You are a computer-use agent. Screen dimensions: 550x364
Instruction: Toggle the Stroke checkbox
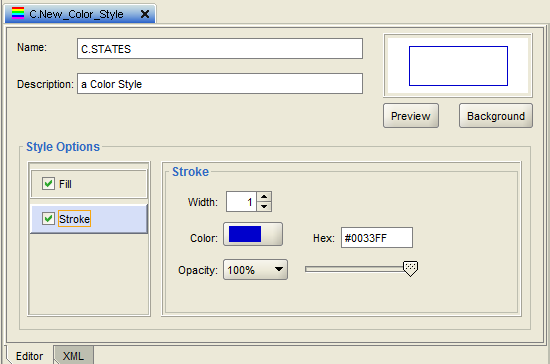pyautogui.click(x=48, y=218)
